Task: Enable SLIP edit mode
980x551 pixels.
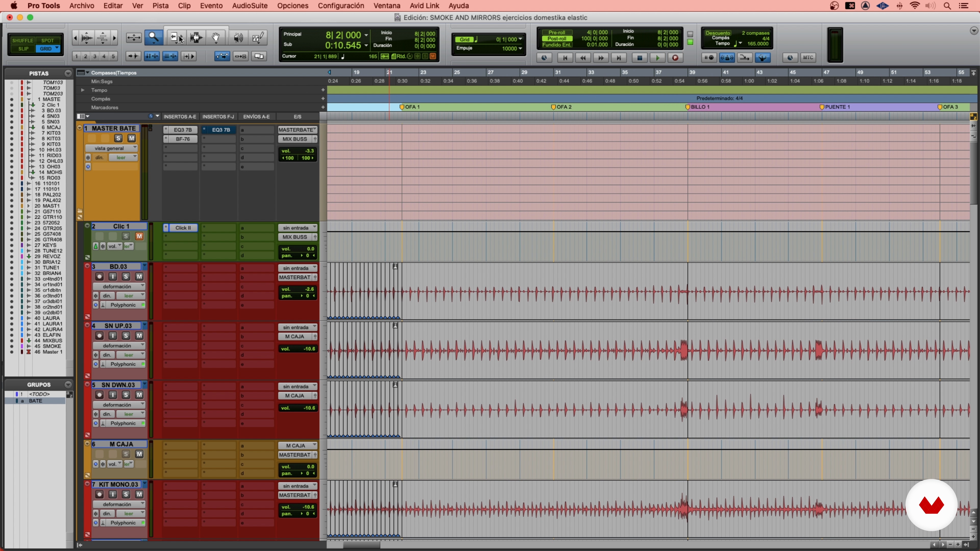Action: point(23,49)
